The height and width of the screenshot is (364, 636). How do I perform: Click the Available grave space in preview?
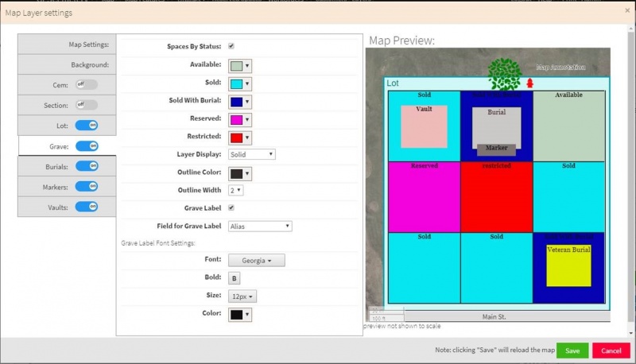click(x=568, y=126)
